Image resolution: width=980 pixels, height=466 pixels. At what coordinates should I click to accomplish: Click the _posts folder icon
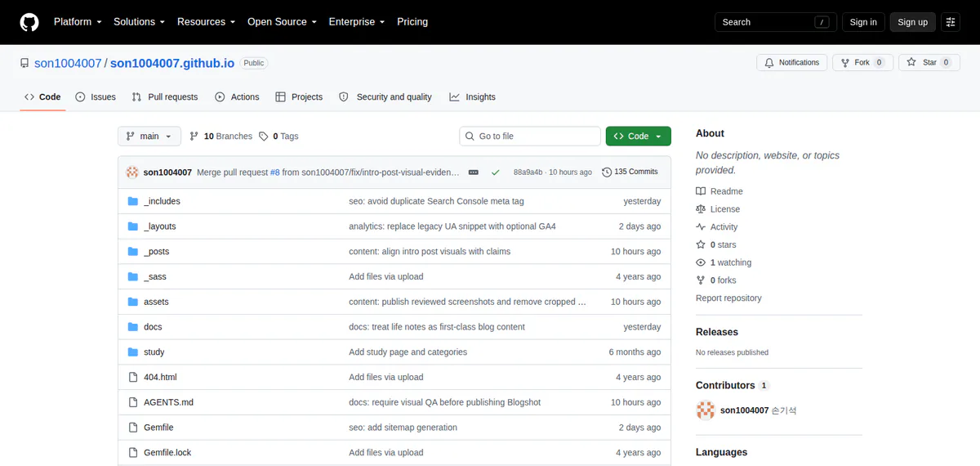[x=133, y=252]
